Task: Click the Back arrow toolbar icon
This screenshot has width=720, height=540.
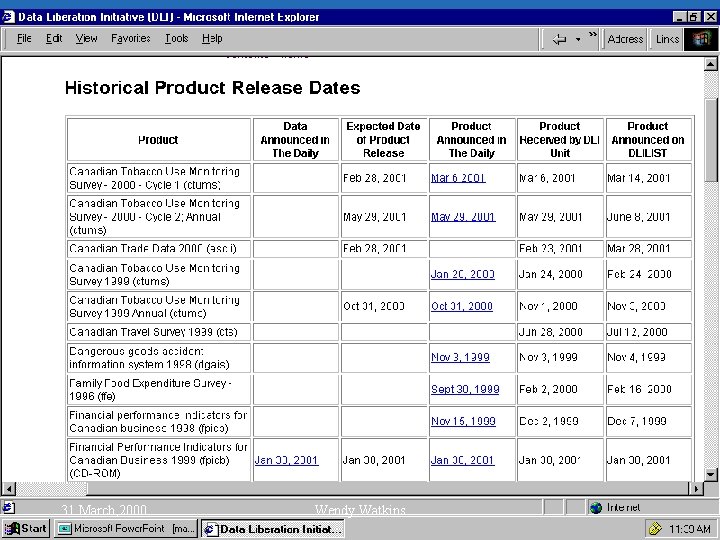Action: [559, 39]
